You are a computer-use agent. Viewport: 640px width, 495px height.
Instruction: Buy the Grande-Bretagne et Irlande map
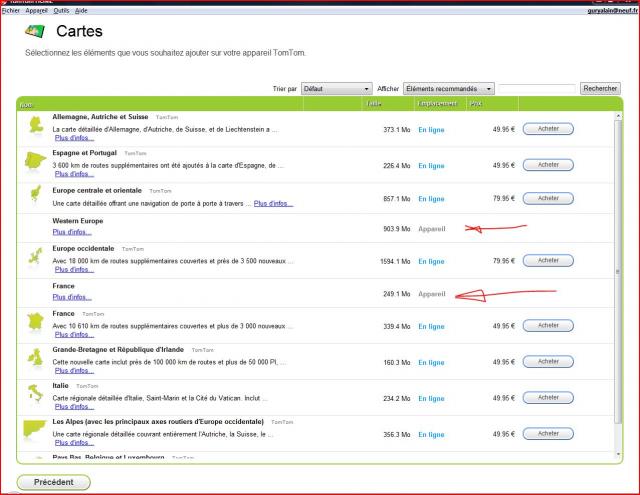(548, 362)
